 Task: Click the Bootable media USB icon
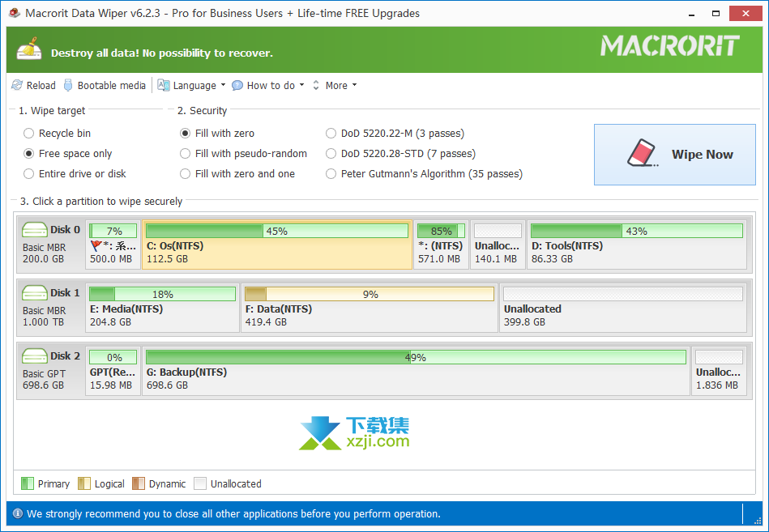[x=68, y=85]
